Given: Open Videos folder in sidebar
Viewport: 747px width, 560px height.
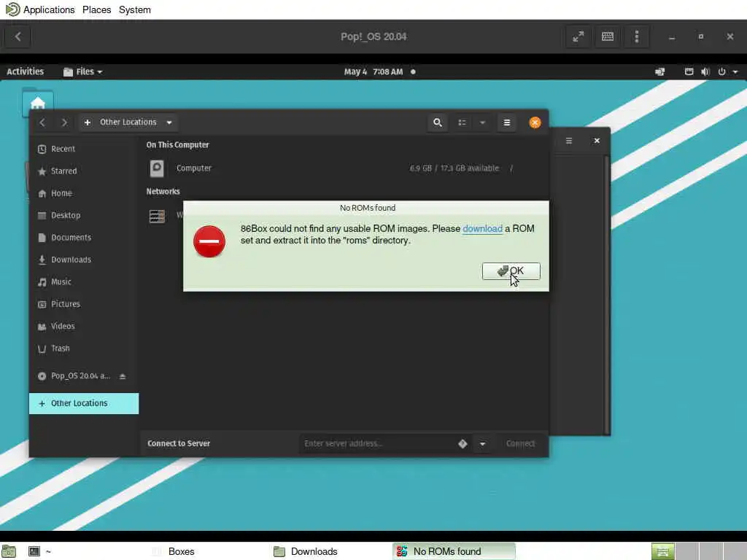Looking at the screenshot, I should (x=84, y=326).
